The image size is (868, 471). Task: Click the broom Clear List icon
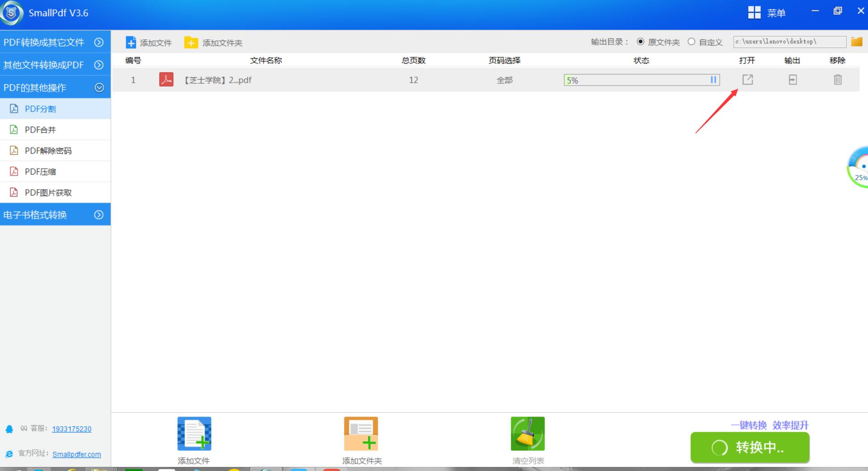[528, 433]
